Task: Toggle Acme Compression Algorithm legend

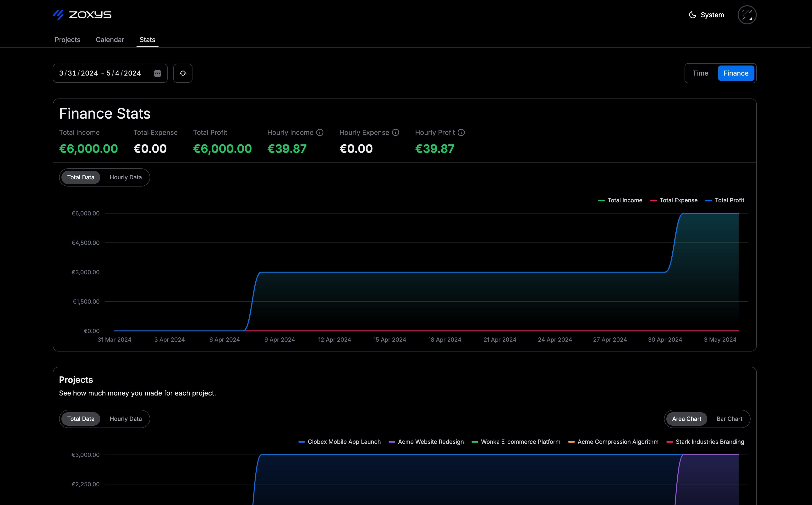Action: click(x=613, y=442)
